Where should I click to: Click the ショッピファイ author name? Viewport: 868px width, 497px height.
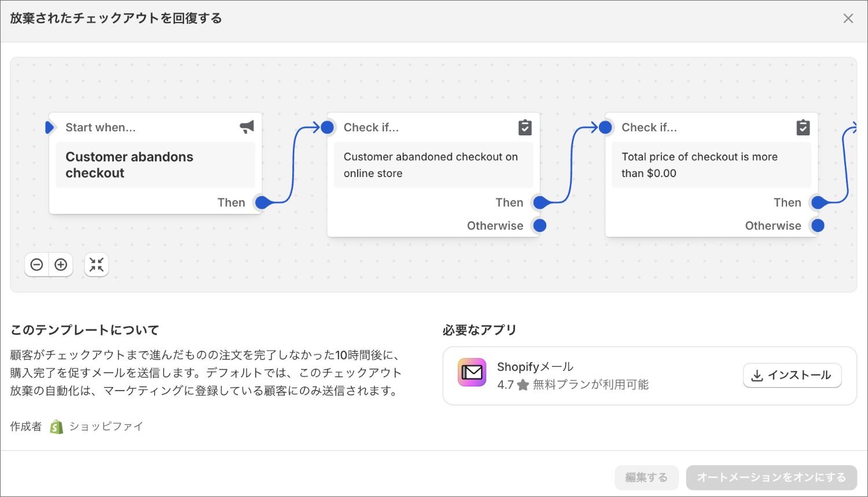[106, 426]
